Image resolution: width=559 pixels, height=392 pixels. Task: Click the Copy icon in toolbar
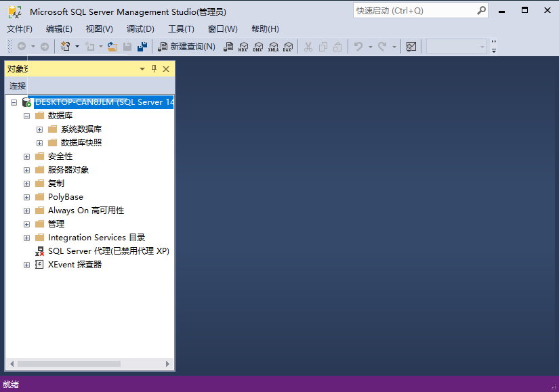pos(323,46)
